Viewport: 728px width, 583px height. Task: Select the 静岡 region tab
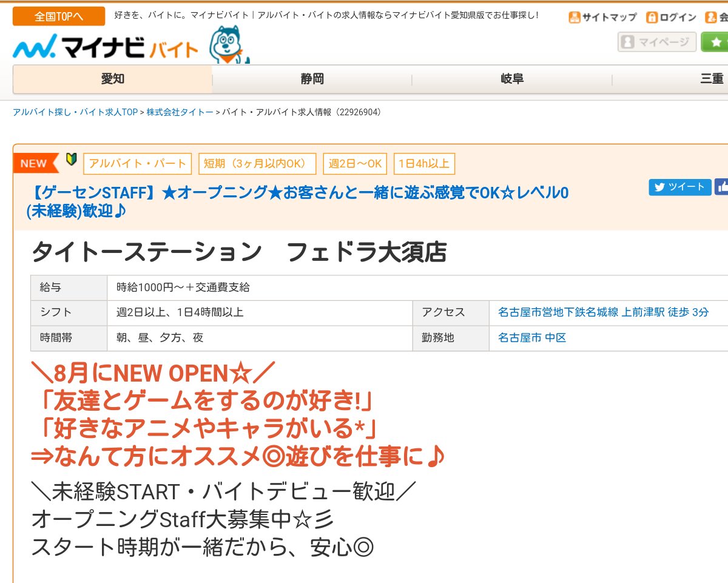pyautogui.click(x=312, y=79)
